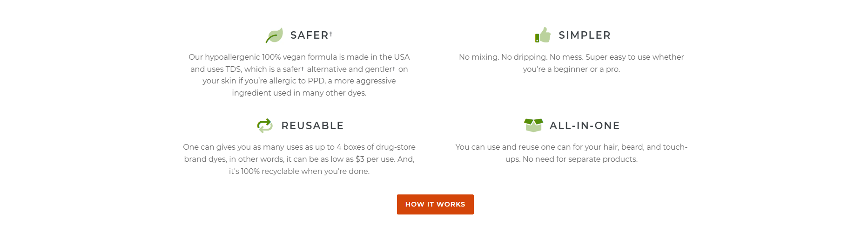Image resolution: width=868 pixels, height=235 pixels.
Task: Select the ALL-IN-ONE heading
Action: click(585, 126)
